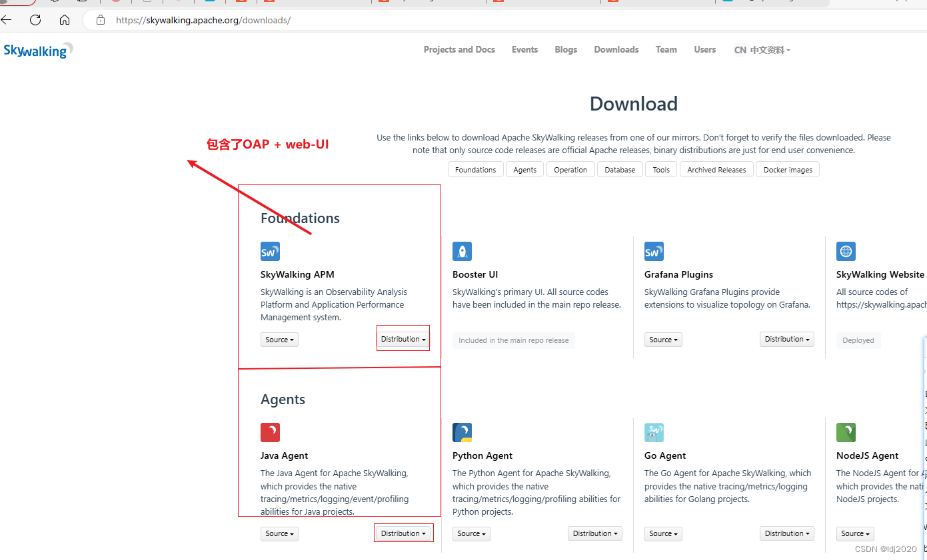
Task: Open Python Agent Distribution dropdown
Action: (595, 533)
